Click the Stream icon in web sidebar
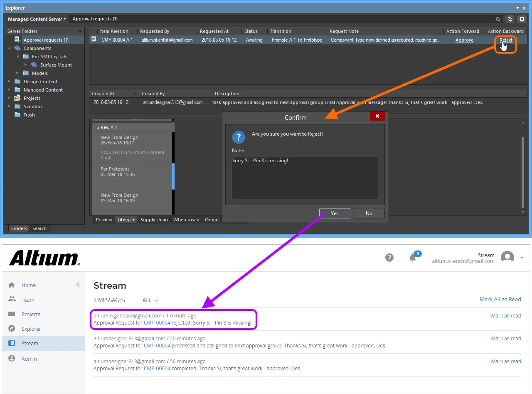Image resolution: width=532 pixels, height=394 pixels. click(x=12, y=343)
